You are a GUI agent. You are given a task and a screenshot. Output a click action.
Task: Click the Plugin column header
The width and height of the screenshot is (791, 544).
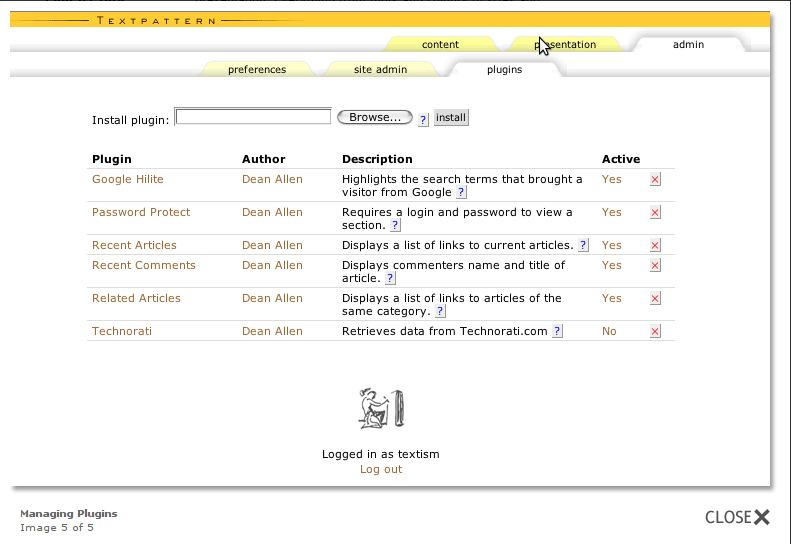click(111, 159)
